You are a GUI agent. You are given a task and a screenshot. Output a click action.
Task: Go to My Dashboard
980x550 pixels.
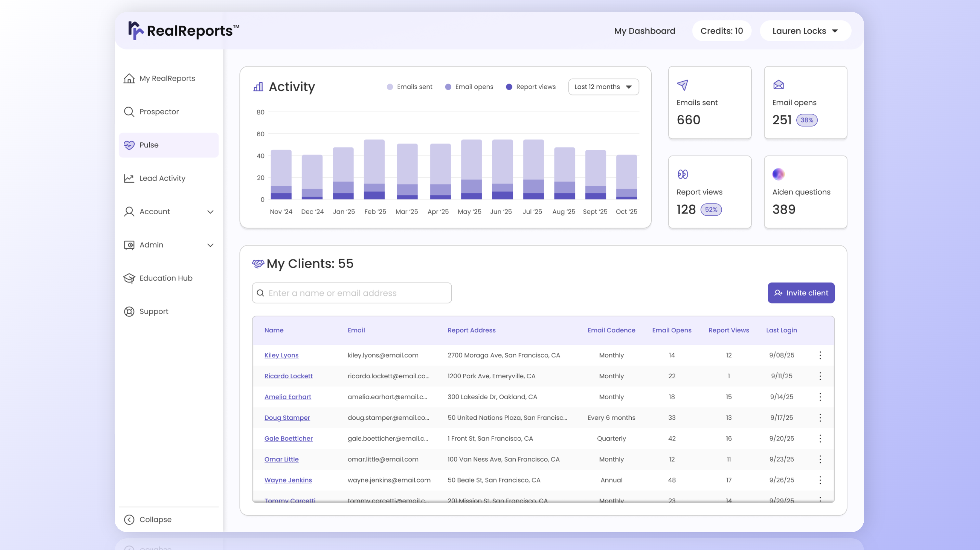tap(644, 31)
